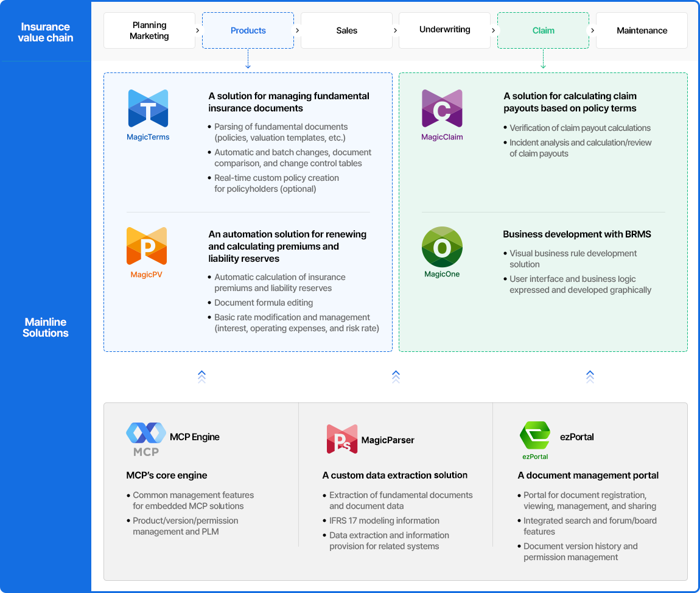
Task: Click the MagicTerms label text
Action: click(148, 137)
